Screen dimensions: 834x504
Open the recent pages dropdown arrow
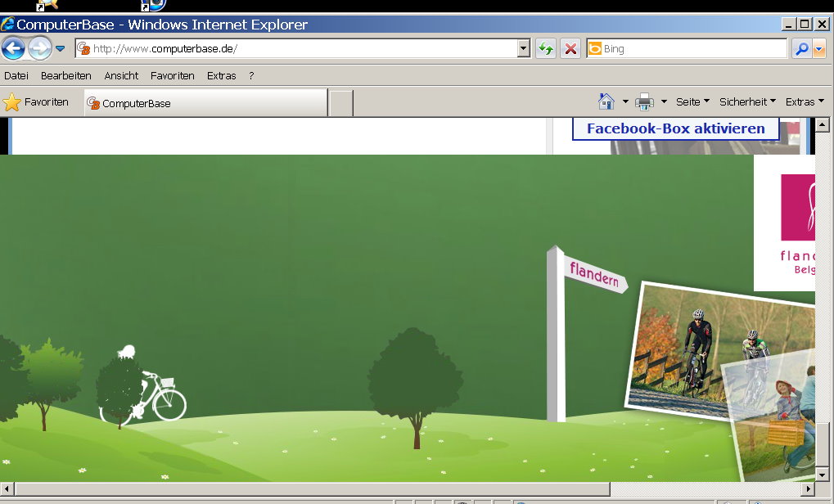(x=60, y=49)
